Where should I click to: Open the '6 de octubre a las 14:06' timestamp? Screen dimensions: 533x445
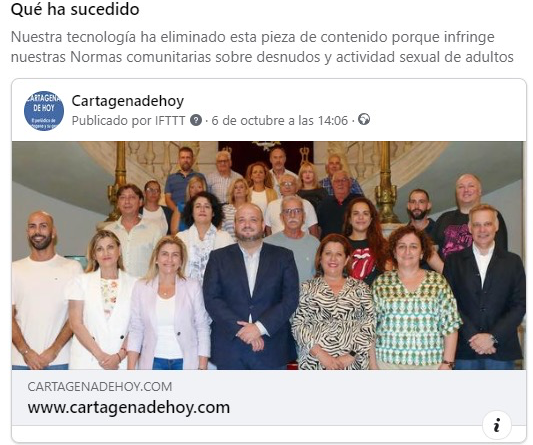pos(280,120)
